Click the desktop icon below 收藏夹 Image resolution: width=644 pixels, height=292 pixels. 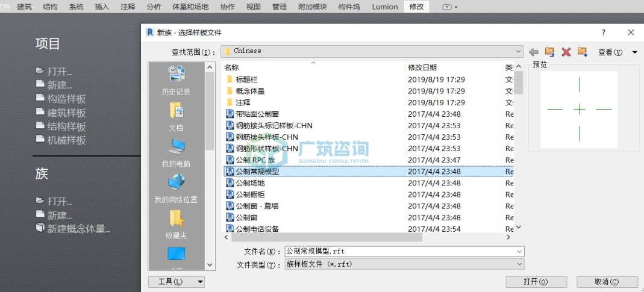(176, 255)
